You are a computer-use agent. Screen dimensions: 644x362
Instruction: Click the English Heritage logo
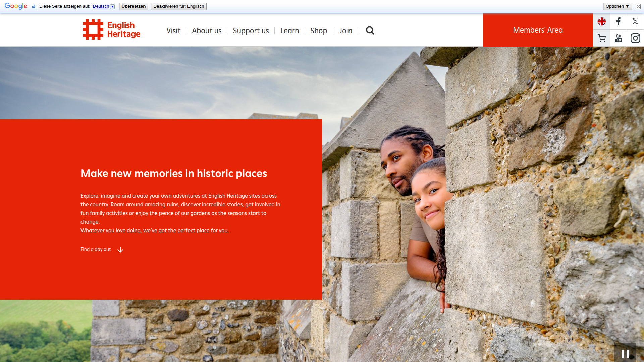111,29
